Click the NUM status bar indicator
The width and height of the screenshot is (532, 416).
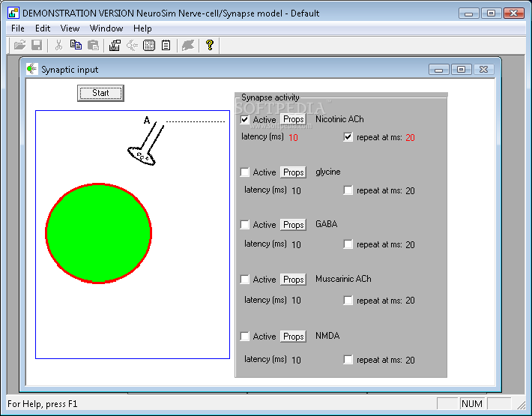tap(472, 404)
